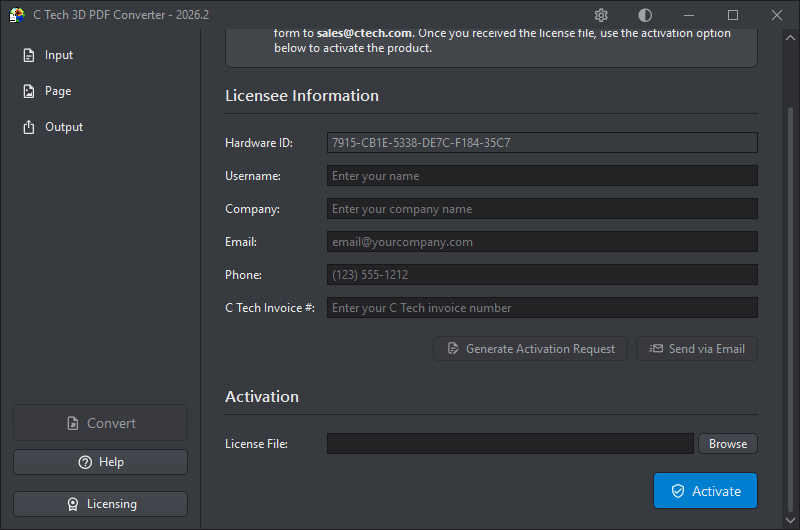800x530 pixels.
Task: Click Generate Activation Request
Action: pos(531,349)
